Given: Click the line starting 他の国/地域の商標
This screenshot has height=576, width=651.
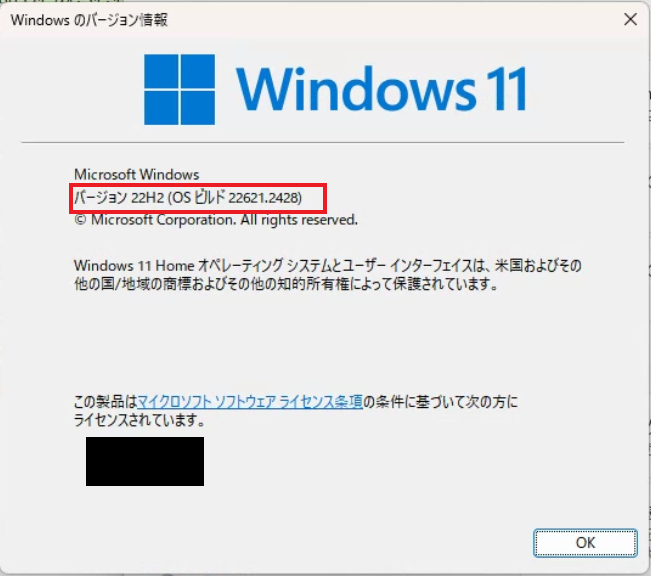Looking at the screenshot, I should [286, 284].
